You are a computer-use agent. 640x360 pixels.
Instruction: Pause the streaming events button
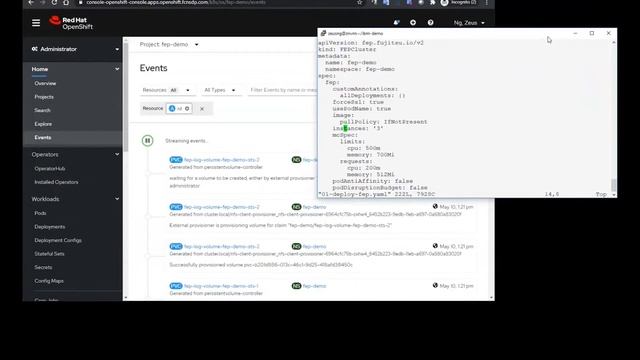click(147, 140)
